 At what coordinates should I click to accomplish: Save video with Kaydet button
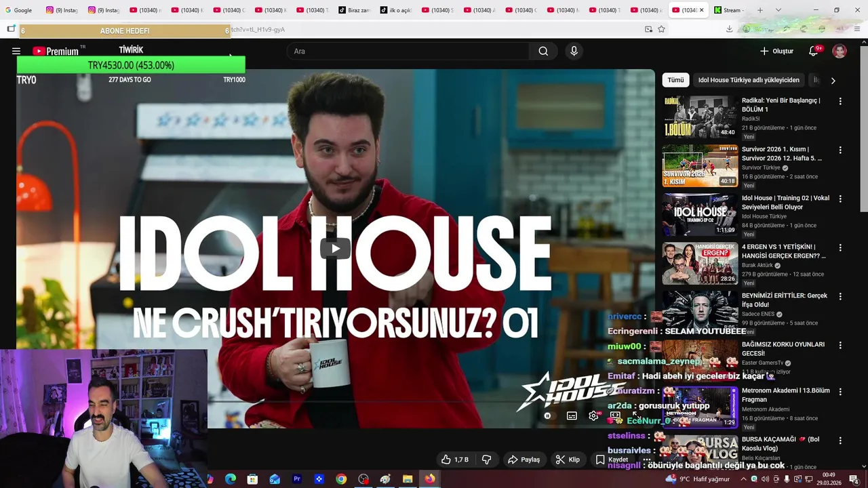point(612,460)
